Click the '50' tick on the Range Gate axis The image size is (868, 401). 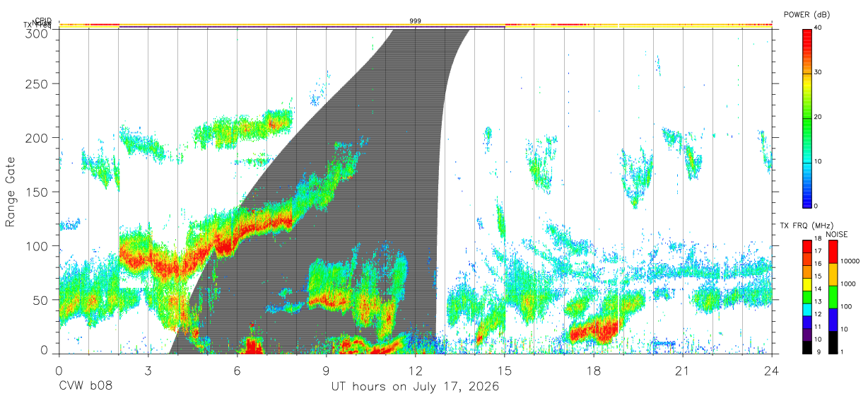point(41,300)
